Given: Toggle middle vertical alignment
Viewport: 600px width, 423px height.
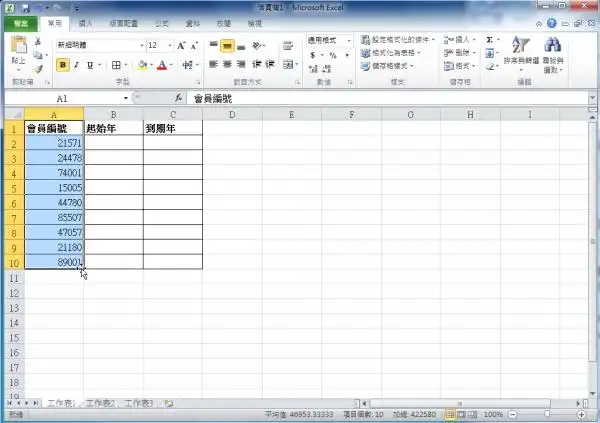Looking at the screenshot, I should pos(227,46).
